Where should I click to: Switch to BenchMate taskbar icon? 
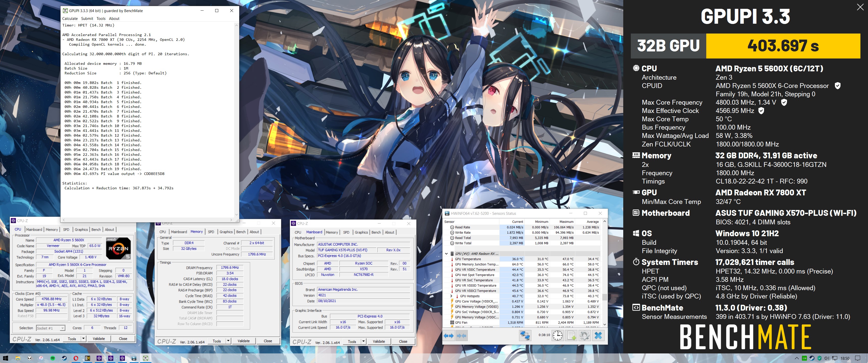click(x=87, y=358)
